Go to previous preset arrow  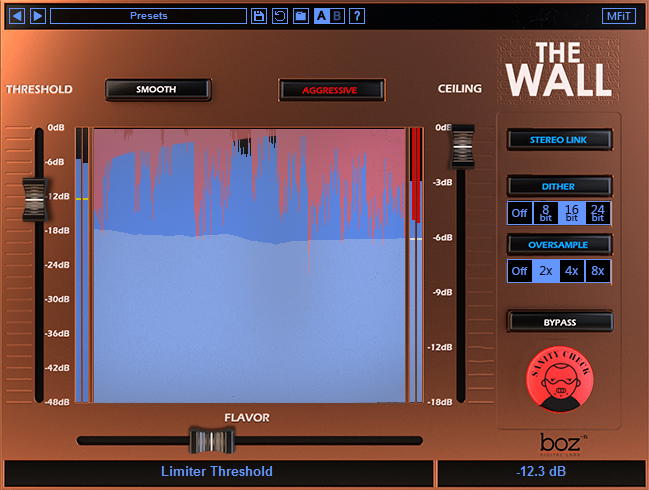17,16
